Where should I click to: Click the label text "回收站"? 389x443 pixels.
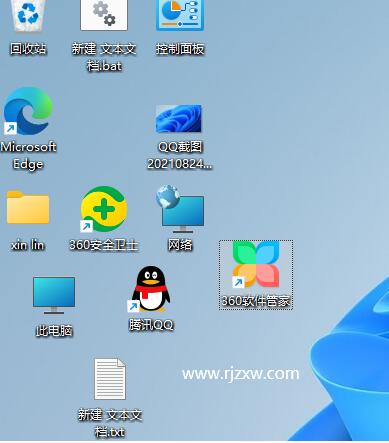(x=28, y=49)
